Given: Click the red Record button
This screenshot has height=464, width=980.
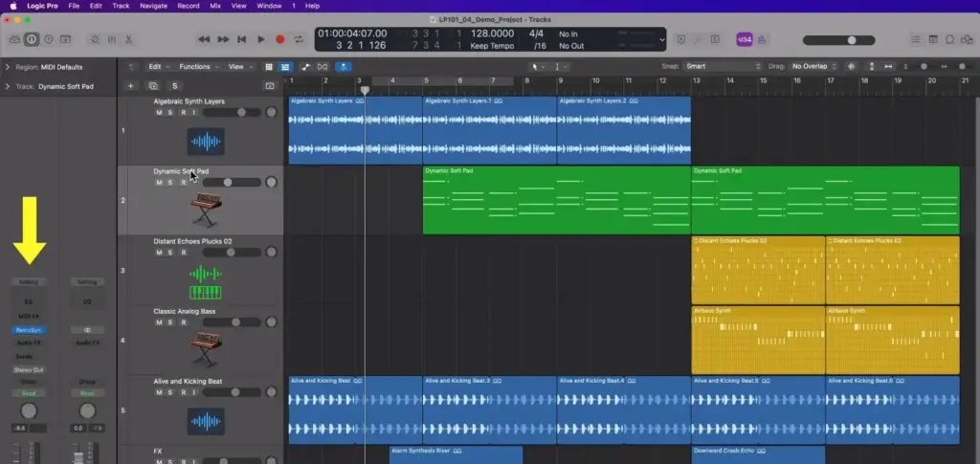Looking at the screenshot, I should [x=280, y=39].
